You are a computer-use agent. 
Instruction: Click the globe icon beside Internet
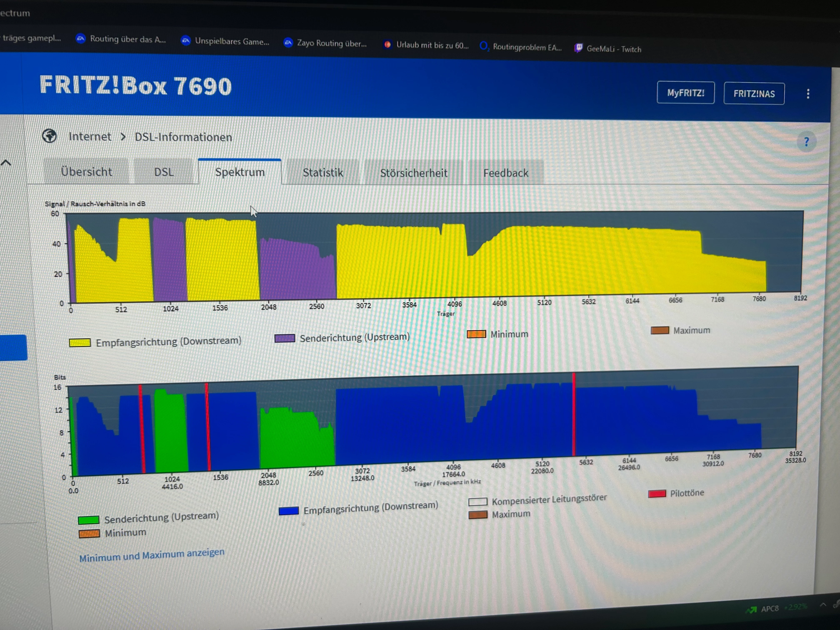coord(49,136)
